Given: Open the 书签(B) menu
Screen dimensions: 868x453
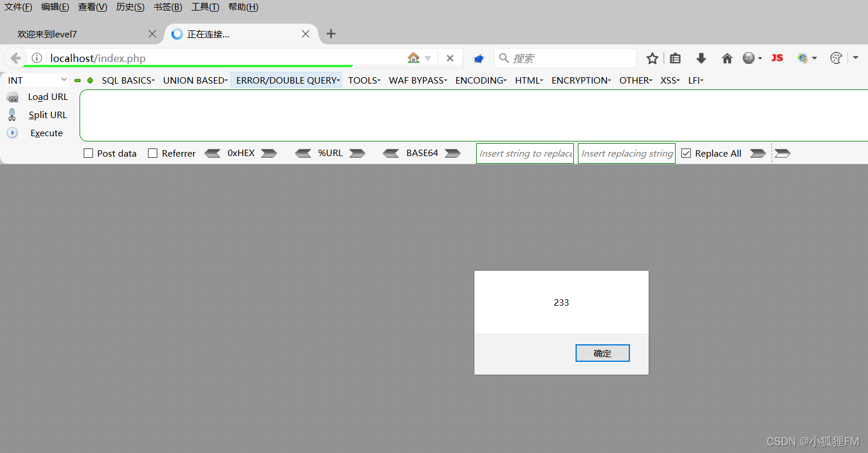Looking at the screenshot, I should tap(168, 7).
